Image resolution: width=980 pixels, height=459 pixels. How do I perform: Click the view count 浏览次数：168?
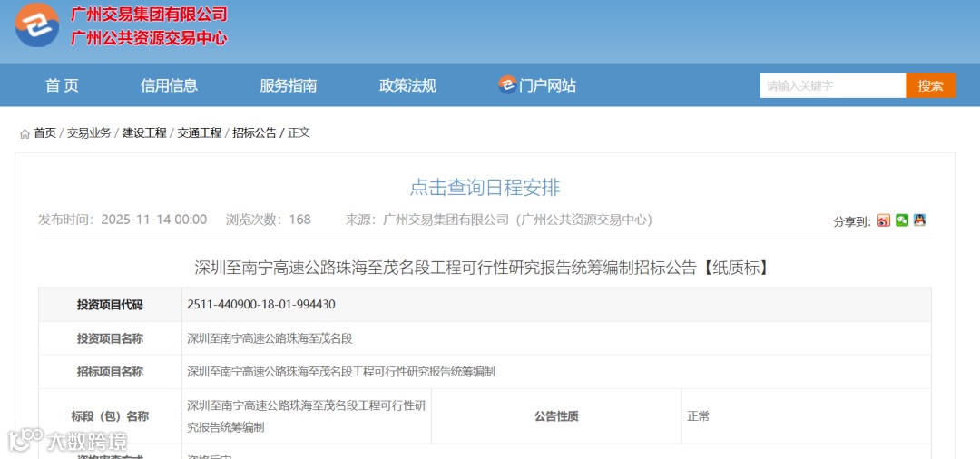tap(268, 220)
